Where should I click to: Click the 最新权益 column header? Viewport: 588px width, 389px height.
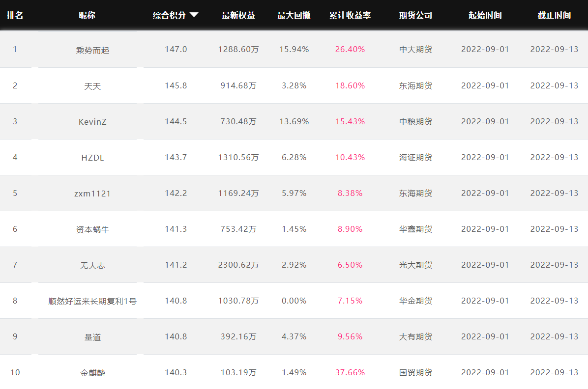click(x=238, y=15)
